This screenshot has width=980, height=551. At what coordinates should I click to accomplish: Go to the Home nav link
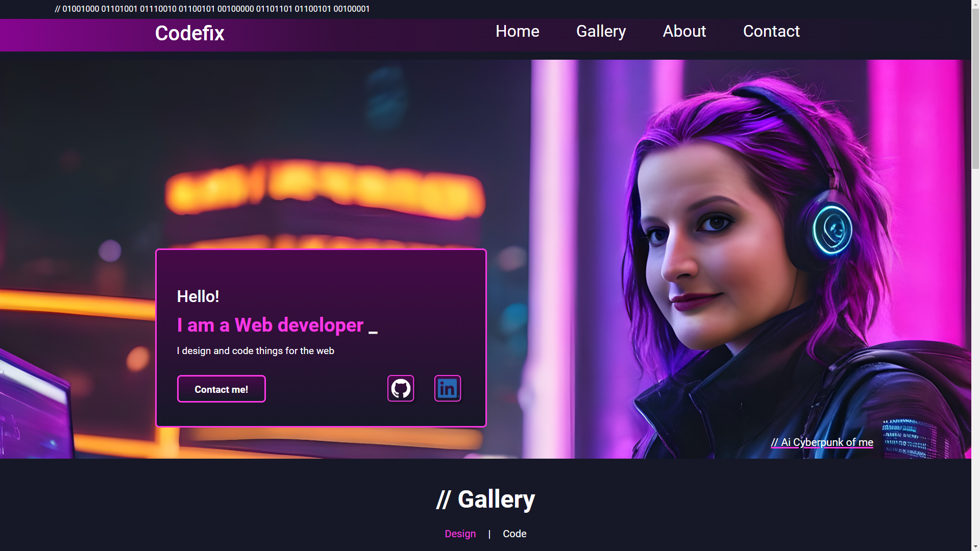tap(517, 31)
